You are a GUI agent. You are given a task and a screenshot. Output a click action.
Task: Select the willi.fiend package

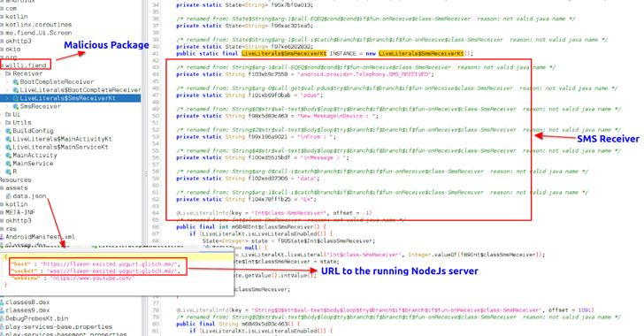[26, 65]
